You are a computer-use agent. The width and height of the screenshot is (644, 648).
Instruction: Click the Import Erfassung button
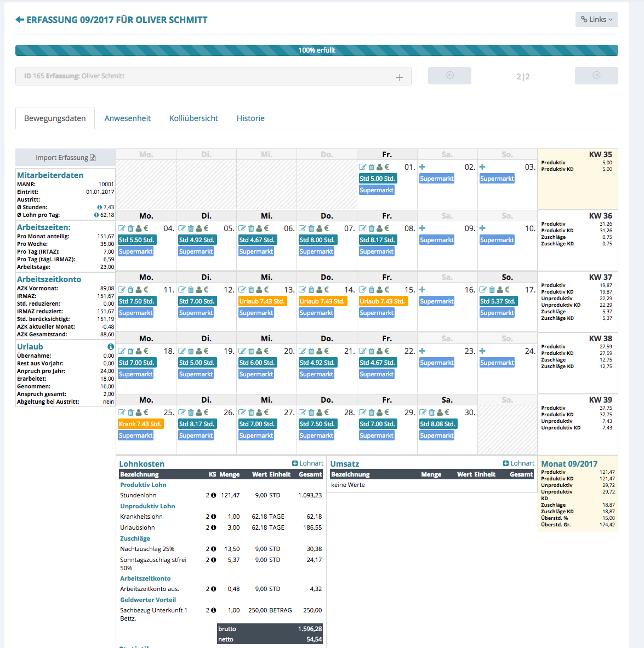tap(65, 158)
